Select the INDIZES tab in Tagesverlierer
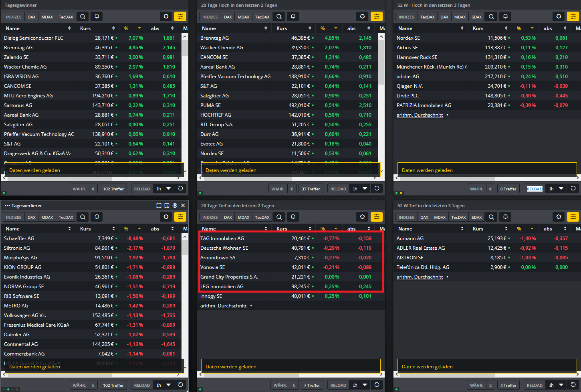 [x=13, y=217]
